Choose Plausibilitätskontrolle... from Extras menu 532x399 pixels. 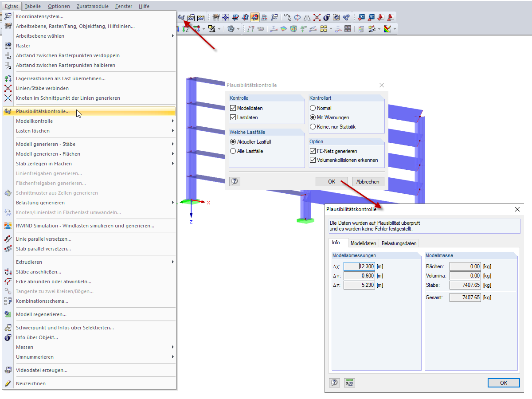point(89,111)
